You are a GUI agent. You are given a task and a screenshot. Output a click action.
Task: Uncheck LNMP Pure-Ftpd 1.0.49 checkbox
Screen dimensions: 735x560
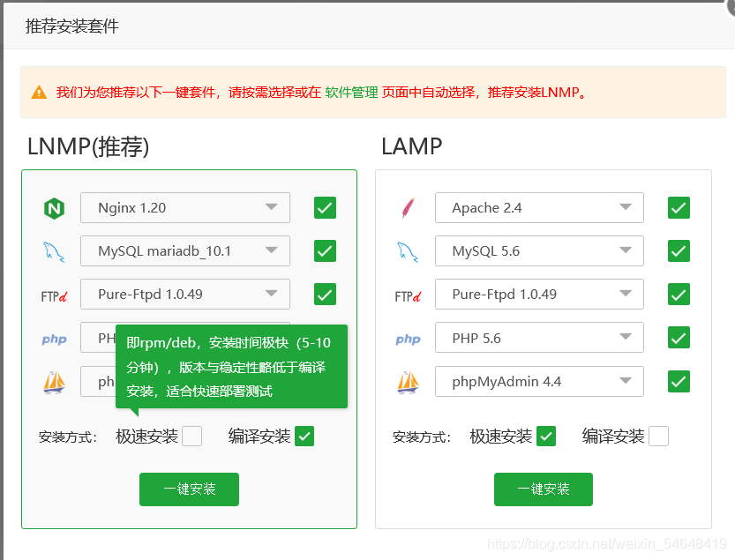(x=326, y=295)
